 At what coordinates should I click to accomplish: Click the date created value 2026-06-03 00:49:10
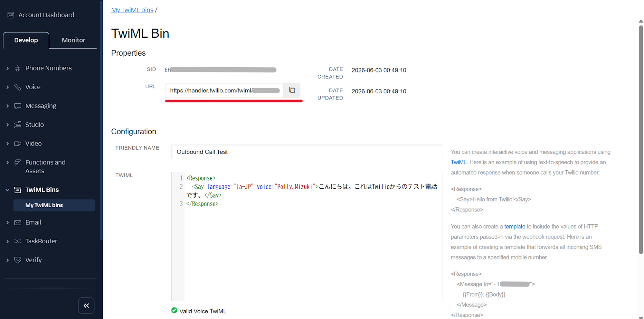coord(379,70)
